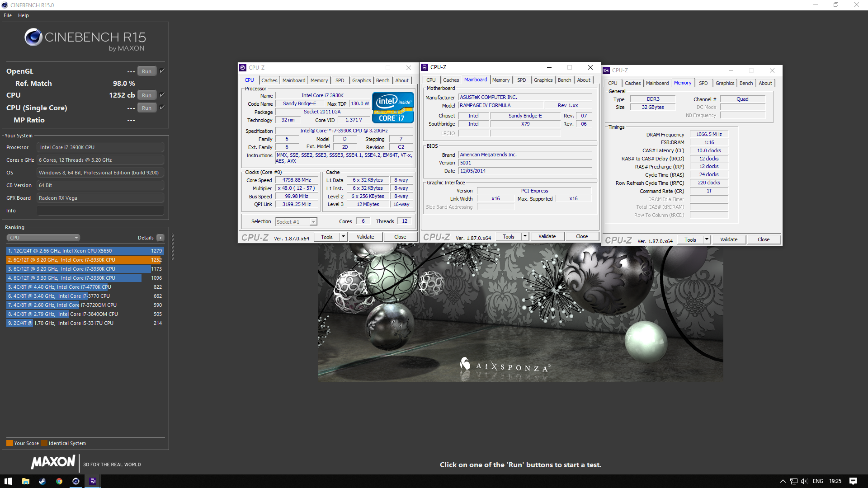Open Tools dropdown arrow in Mainboard window
This screenshot has height=488, width=868.
tap(525, 236)
